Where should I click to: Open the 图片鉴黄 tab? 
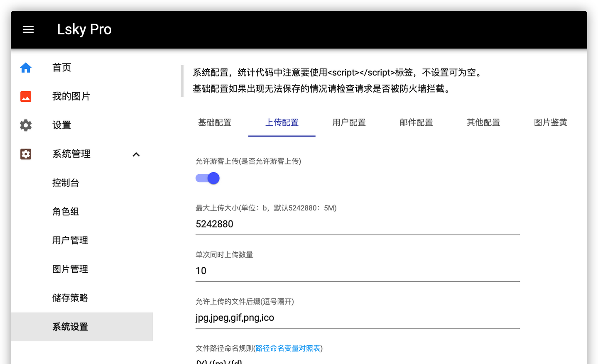[x=550, y=122]
